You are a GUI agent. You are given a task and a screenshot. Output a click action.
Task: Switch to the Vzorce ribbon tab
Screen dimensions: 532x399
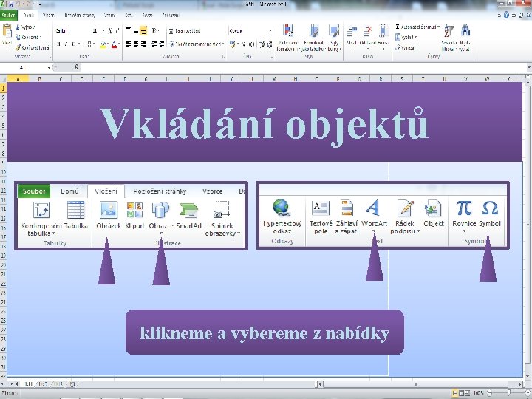(x=109, y=16)
